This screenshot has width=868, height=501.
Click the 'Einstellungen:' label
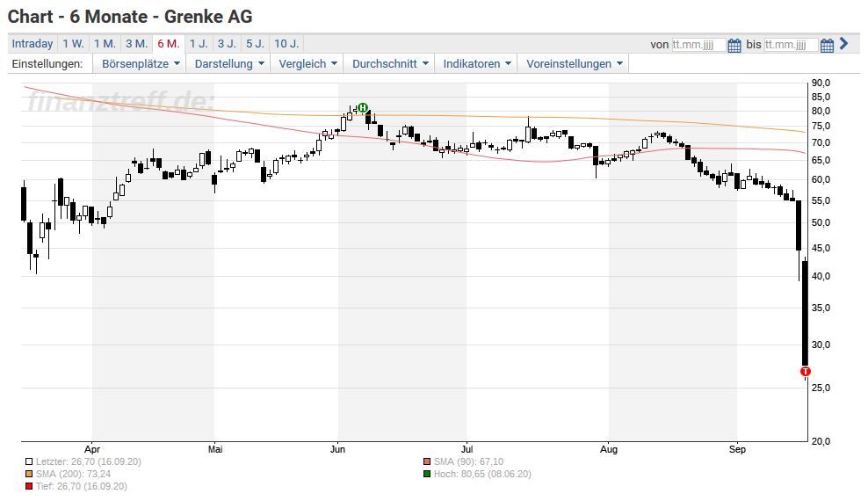(47, 63)
